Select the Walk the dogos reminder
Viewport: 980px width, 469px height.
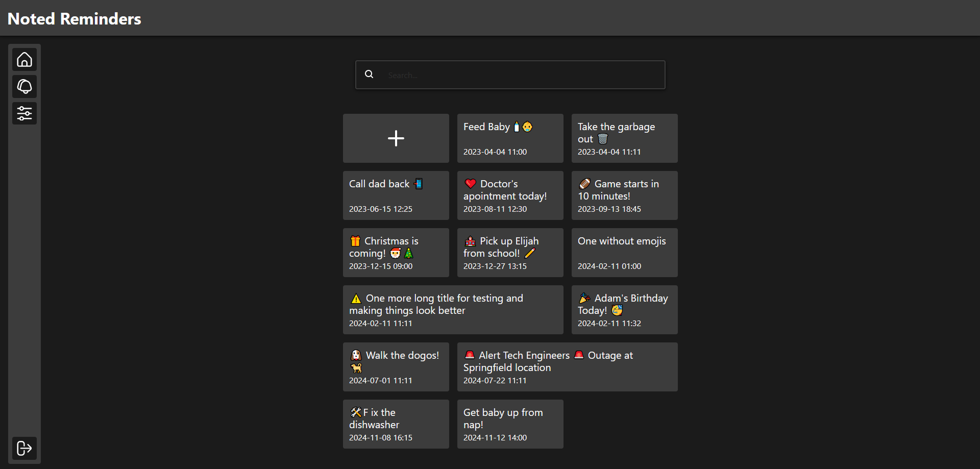396,367
